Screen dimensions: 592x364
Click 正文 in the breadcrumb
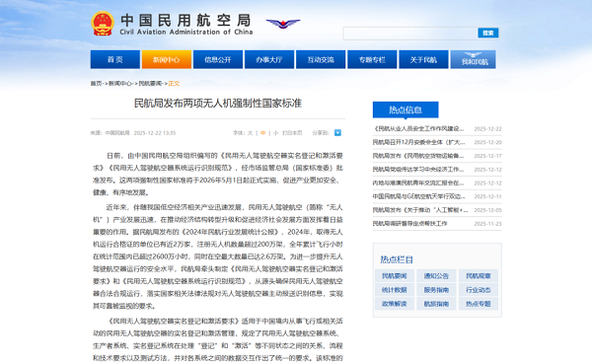click(174, 84)
